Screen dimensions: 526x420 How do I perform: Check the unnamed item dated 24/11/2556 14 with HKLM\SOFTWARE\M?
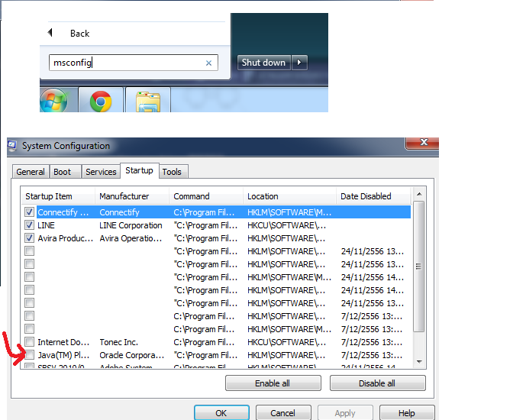pyautogui.click(x=29, y=277)
